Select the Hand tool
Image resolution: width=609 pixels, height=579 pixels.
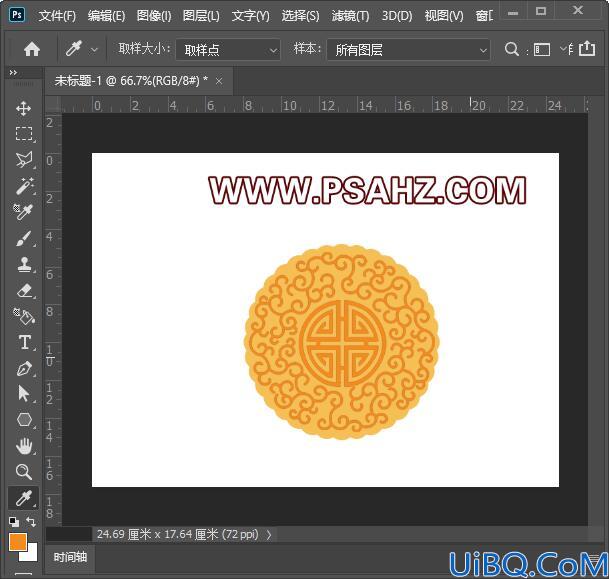click(24, 446)
